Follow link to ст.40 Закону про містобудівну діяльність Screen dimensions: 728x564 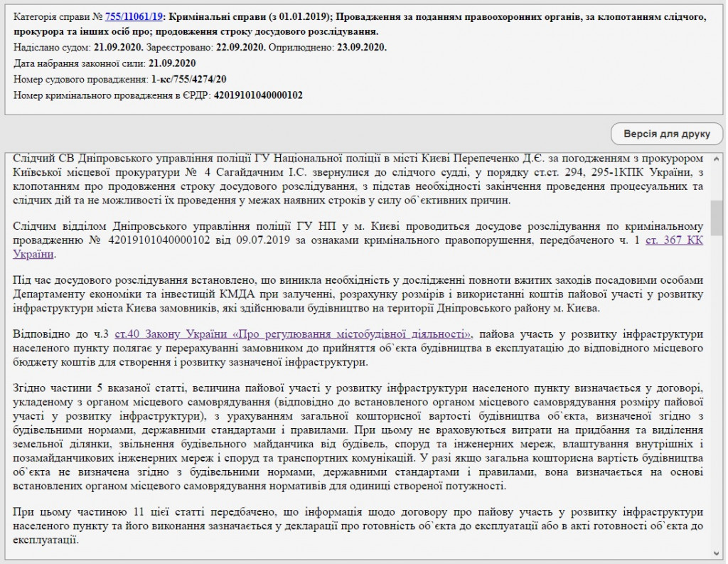tap(293, 334)
